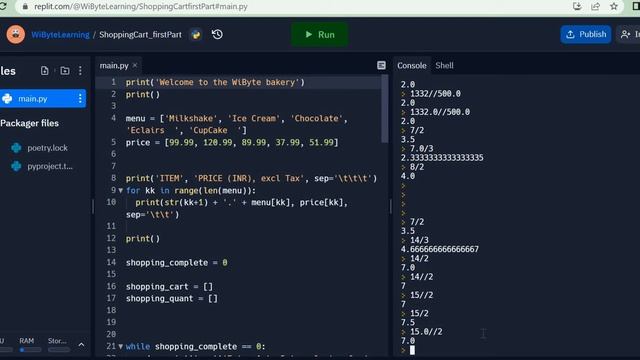Click shopping_cart = [] on line 16
640x360 pixels.
(169, 287)
